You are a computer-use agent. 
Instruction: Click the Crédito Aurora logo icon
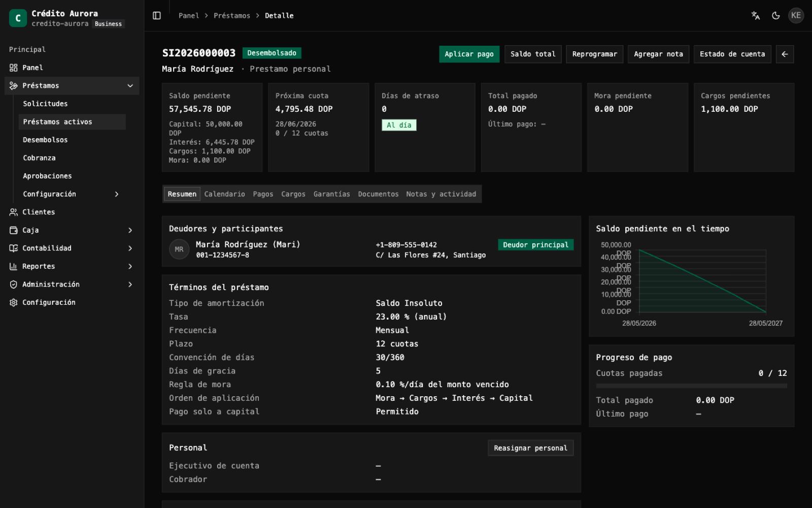18,18
